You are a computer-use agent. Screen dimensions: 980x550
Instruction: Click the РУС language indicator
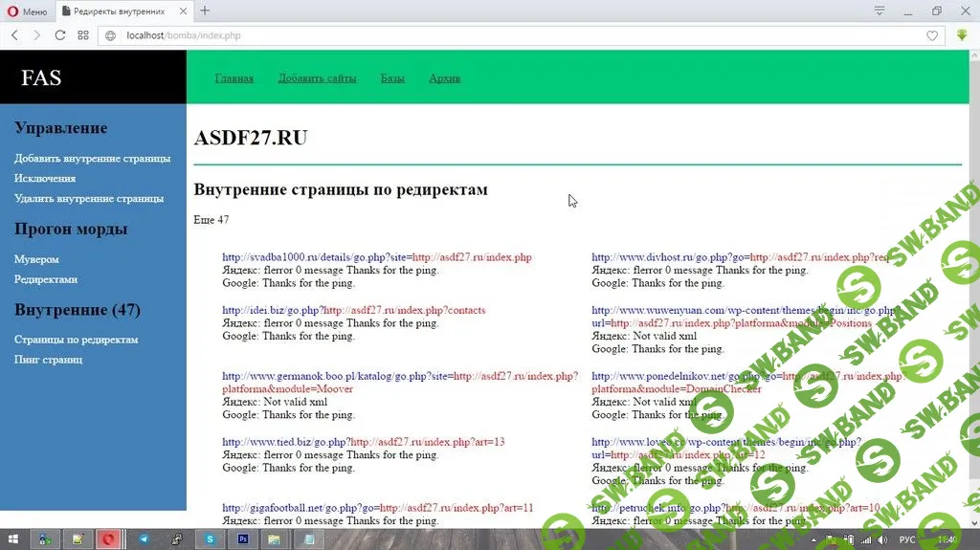point(907,539)
